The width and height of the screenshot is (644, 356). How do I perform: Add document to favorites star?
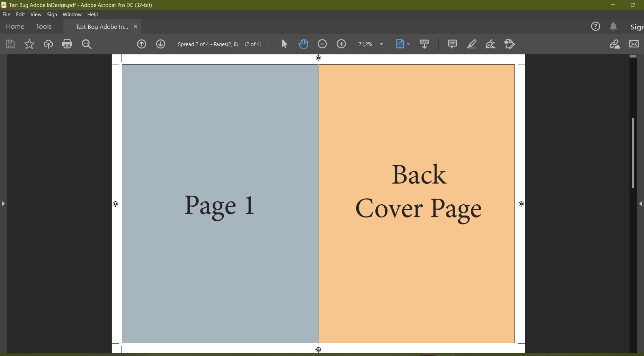pos(29,44)
